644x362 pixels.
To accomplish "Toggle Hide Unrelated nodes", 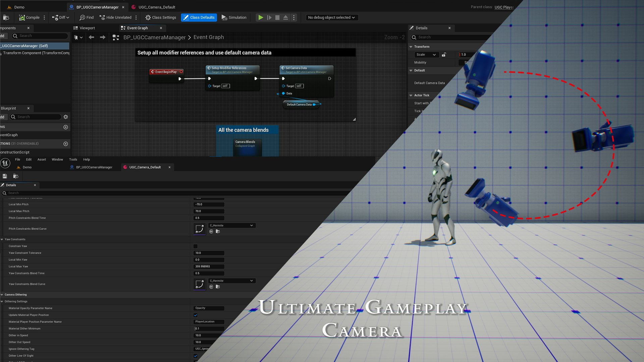I will point(116,17).
